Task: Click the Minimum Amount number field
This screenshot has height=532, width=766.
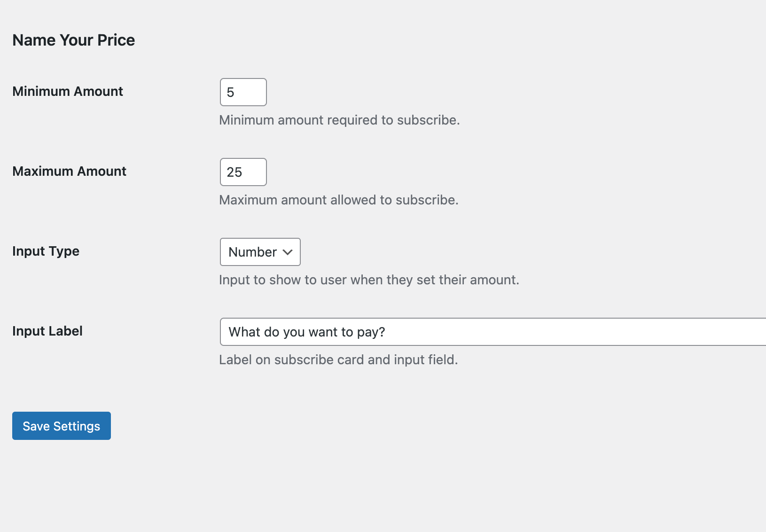Action: [x=243, y=92]
